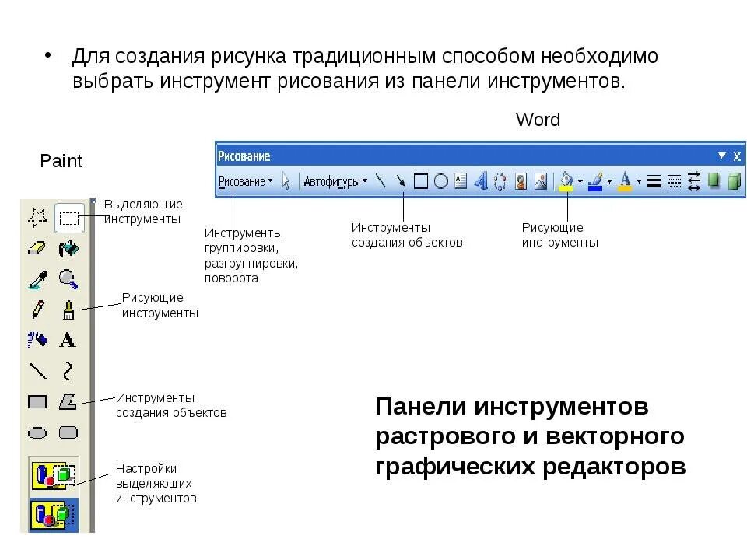Screen dimensions: 747x560
Task: Click the 'Word' heading label
Action: coord(538,120)
